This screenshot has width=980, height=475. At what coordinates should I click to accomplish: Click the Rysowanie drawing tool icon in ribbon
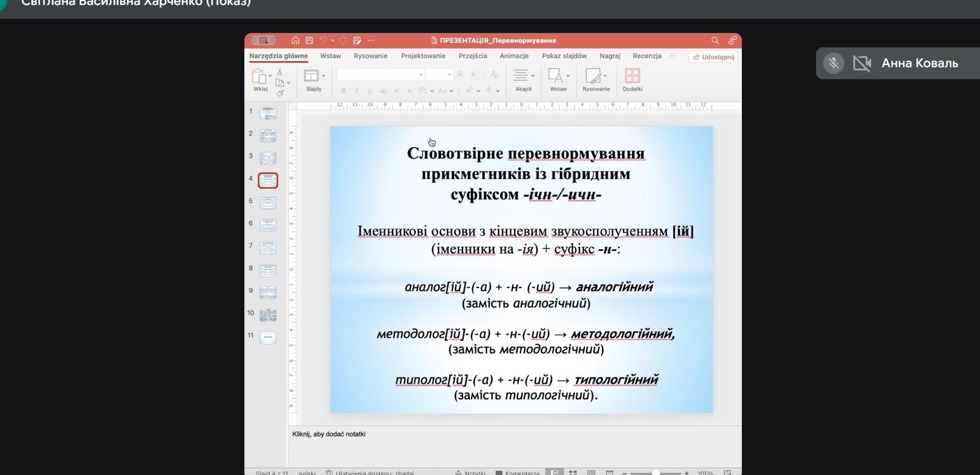click(593, 76)
